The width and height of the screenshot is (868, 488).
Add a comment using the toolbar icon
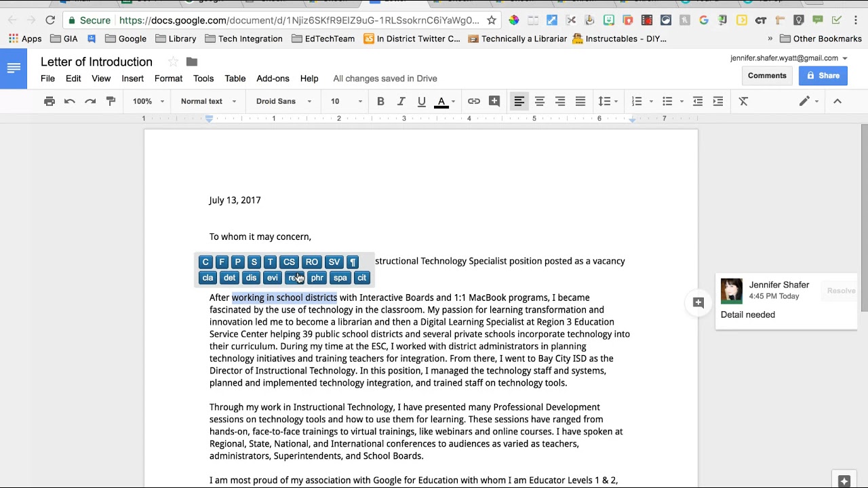coord(494,101)
